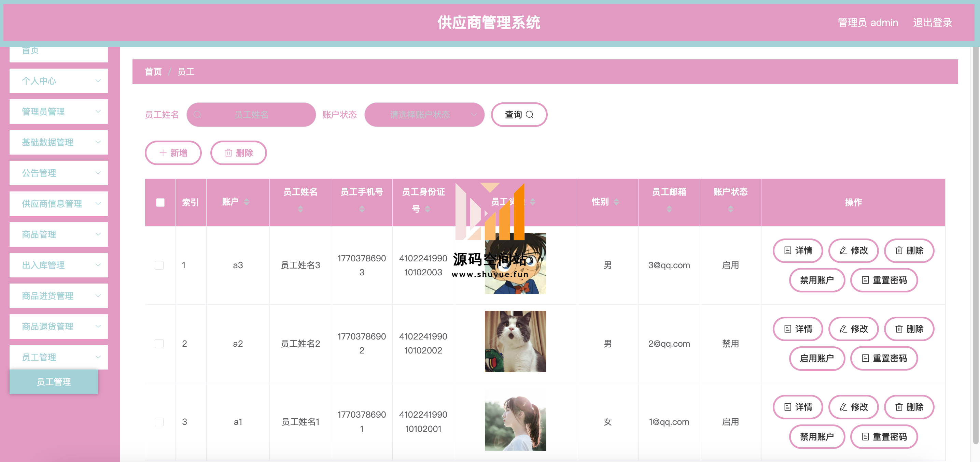
Task: Check the row checkbox for account a2
Action: tap(159, 343)
